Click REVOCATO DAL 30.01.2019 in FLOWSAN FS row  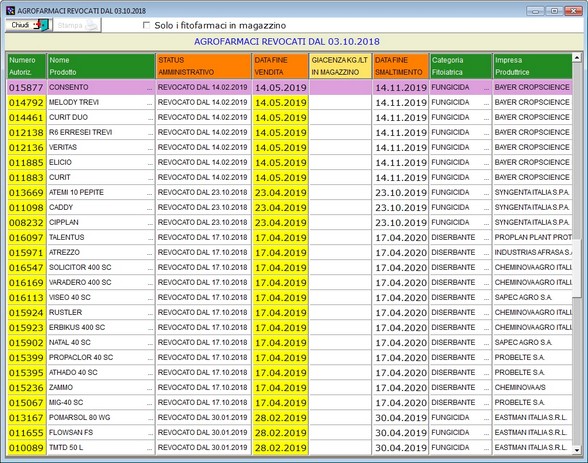(202, 432)
